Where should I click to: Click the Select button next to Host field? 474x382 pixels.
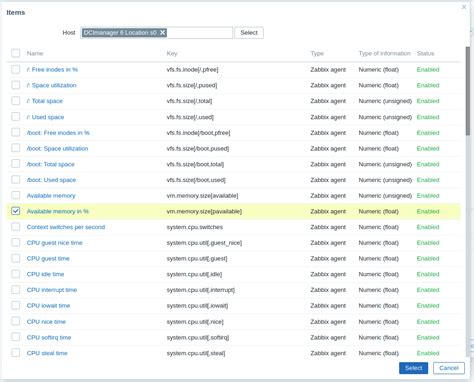tap(249, 33)
